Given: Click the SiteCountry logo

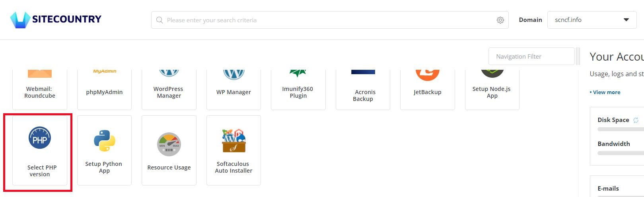Looking at the screenshot, I should [56, 19].
